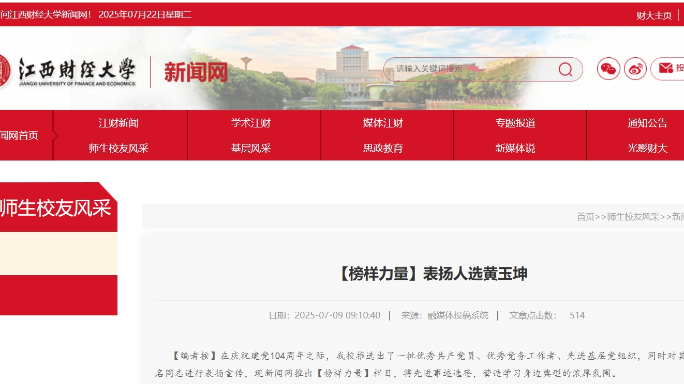Open the 专题报道 menu item

pyautogui.click(x=515, y=123)
